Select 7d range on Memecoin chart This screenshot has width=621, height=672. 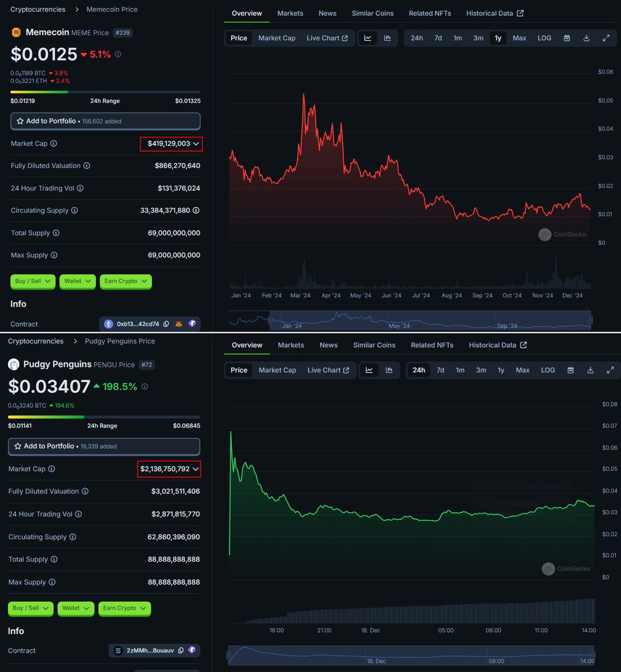pos(438,38)
